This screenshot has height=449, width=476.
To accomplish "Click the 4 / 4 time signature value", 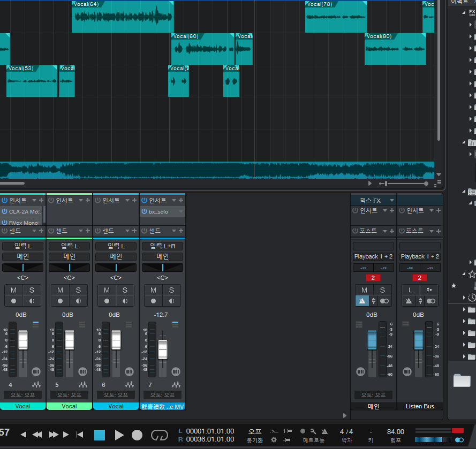I will [346, 431].
